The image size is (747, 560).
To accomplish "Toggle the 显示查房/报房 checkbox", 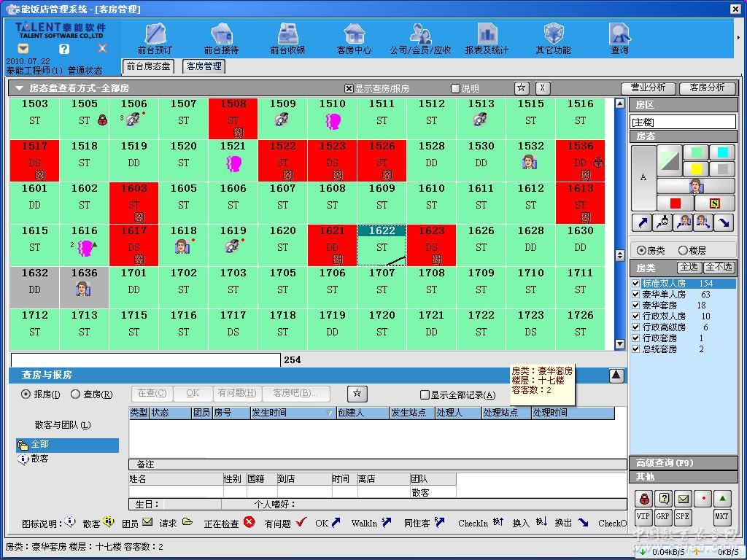I will [x=349, y=88].
